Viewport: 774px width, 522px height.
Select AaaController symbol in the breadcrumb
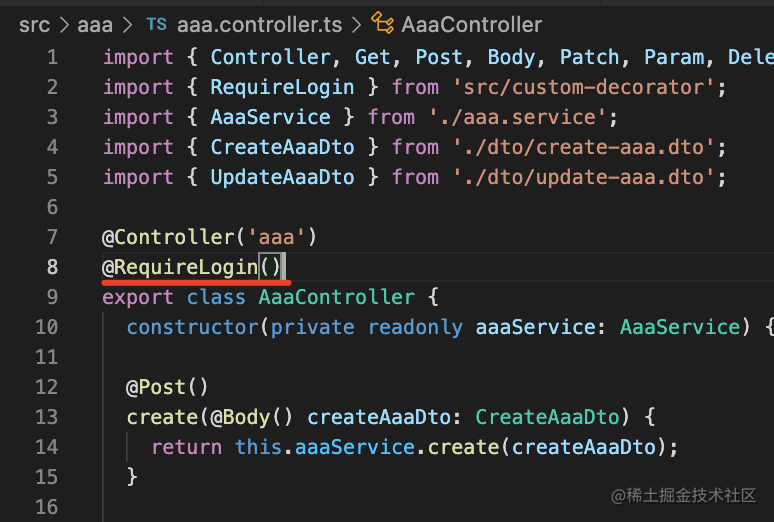click(471, 24)
